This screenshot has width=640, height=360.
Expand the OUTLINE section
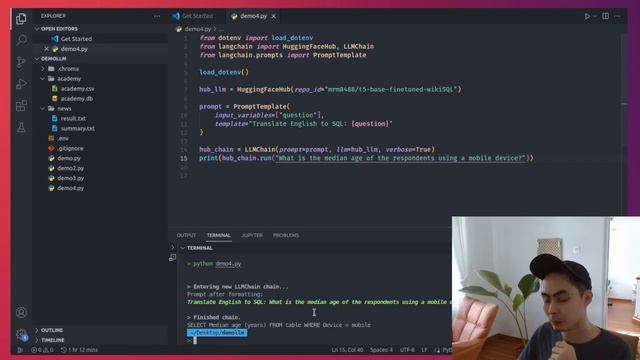(52, 330)
